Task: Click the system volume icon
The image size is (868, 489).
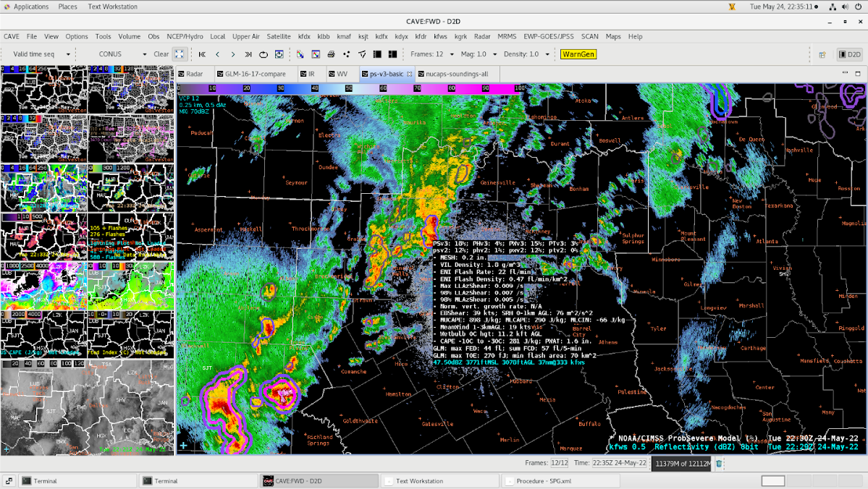Action: (x=846, y=7)
